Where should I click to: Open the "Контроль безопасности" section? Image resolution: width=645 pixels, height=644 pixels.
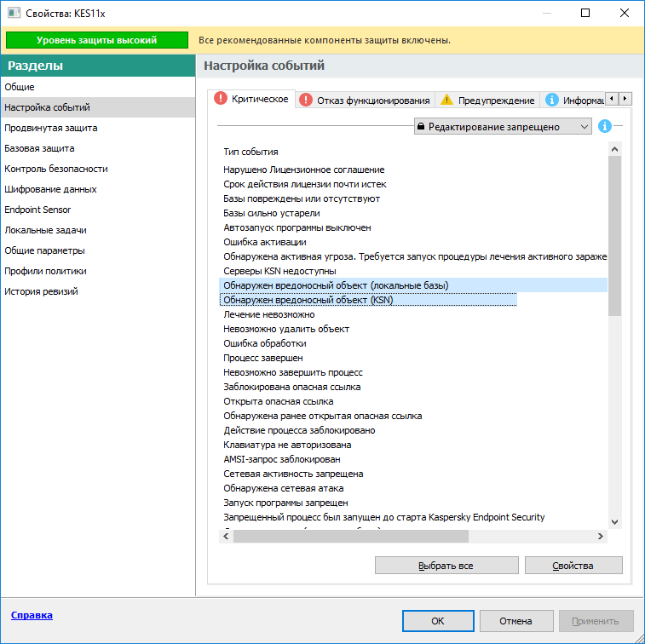pyautogui.click(x=98, y=169)
